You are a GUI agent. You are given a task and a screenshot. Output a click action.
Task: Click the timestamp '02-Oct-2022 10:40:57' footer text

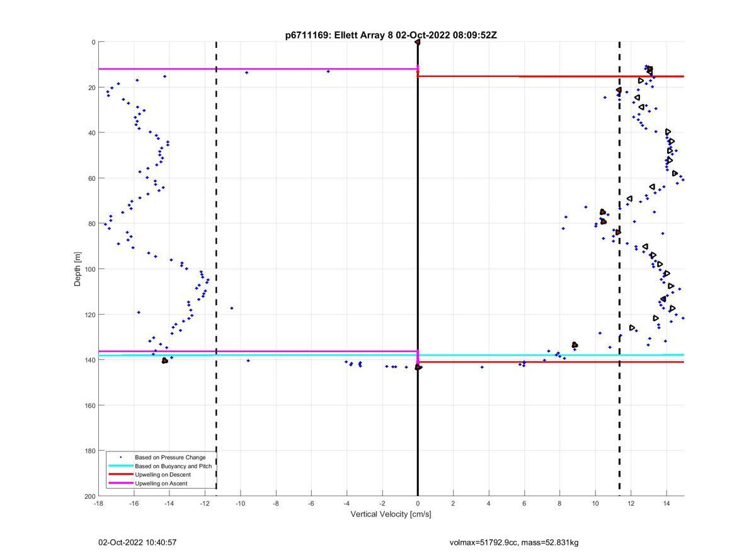[x=137, y=542]
